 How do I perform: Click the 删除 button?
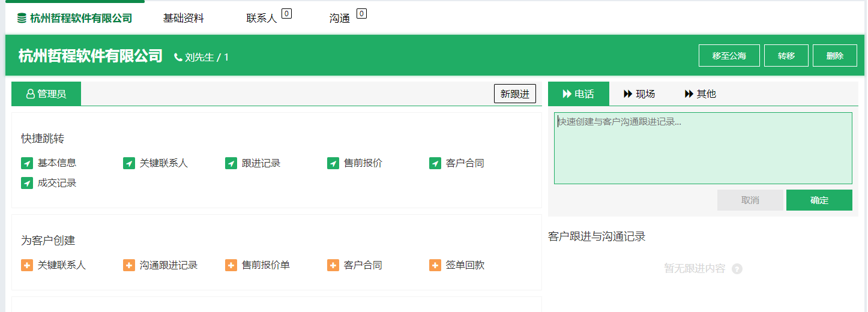835,56
